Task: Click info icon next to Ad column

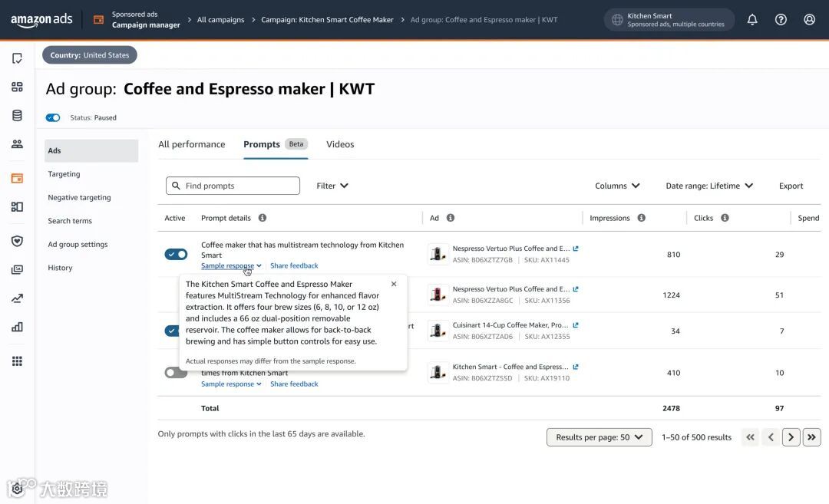Action: 451,218
